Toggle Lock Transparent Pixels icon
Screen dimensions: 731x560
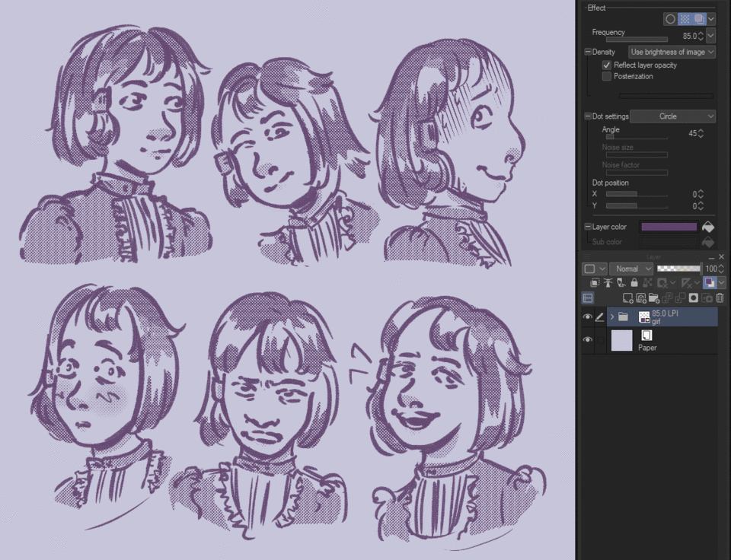[x=647, y=283]
